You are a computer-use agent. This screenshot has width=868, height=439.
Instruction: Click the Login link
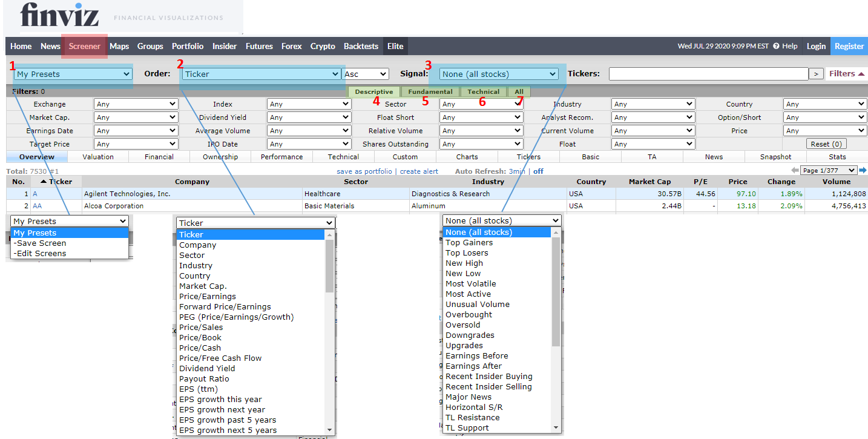point(816,46)
